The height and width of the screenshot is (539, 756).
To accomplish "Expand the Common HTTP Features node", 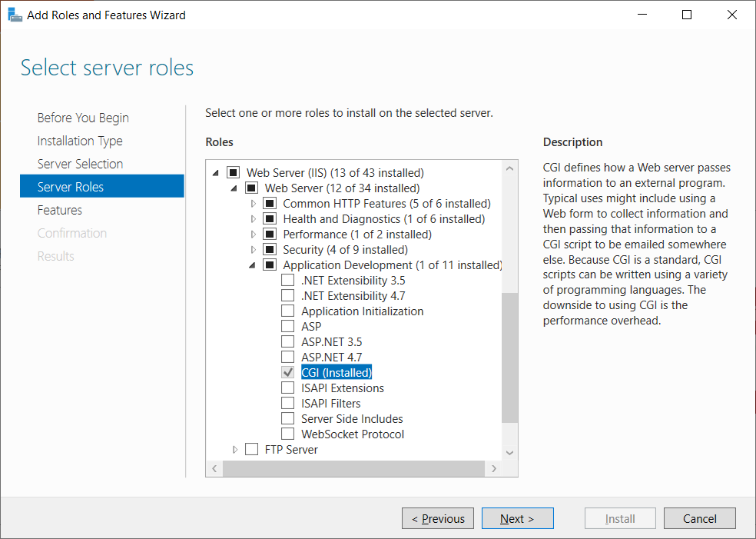I will point(254,204).
